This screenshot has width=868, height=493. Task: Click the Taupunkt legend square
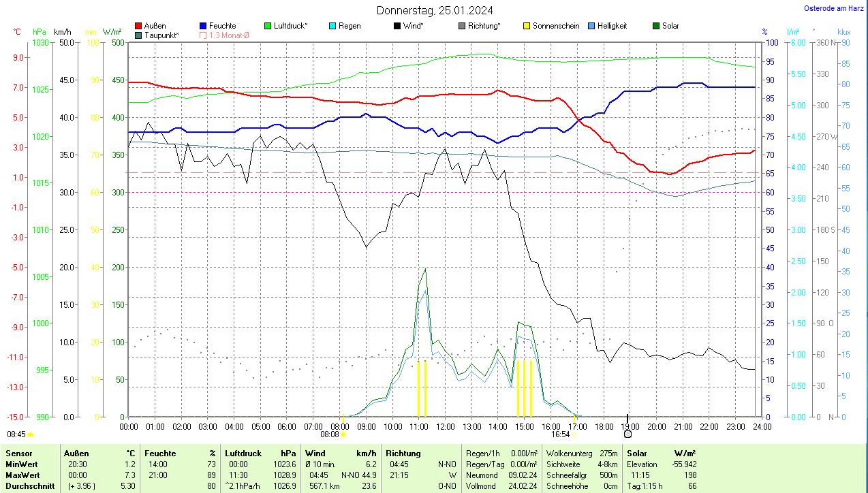coord(139,35)
